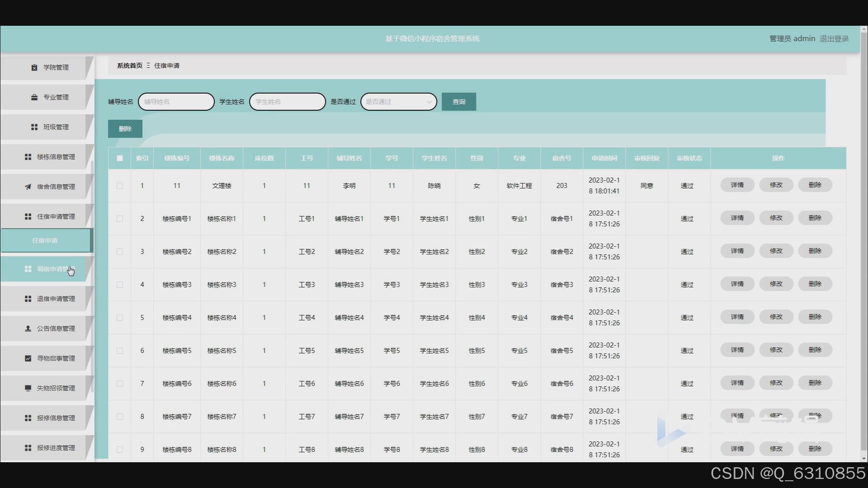The width and height of the screenshot is (868, 488).
Task: Select the 住宿申请 submenu item
Action: coord(45,240)
